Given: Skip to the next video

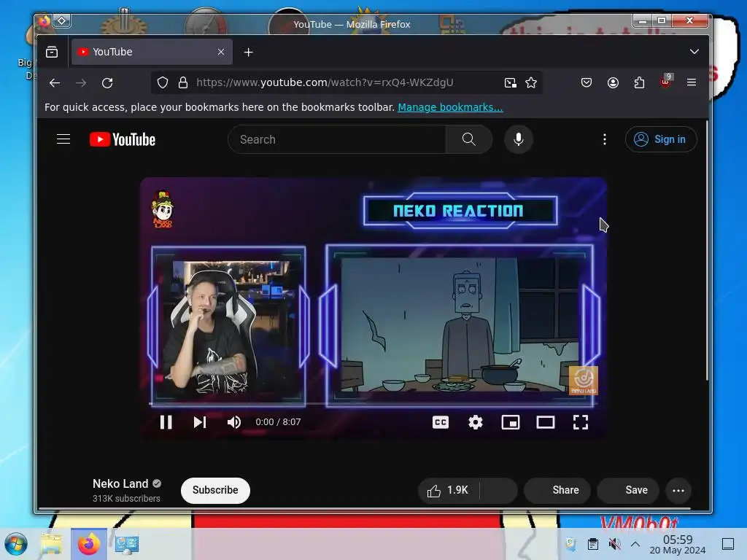Looking at the screenshot, I should point(200,422).
